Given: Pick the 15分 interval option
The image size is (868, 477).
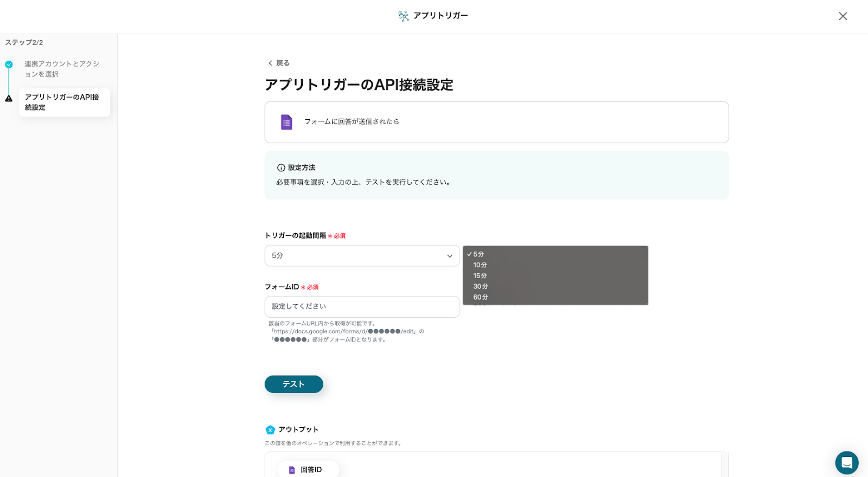Looking at the screenshot, I should point(480,276).
